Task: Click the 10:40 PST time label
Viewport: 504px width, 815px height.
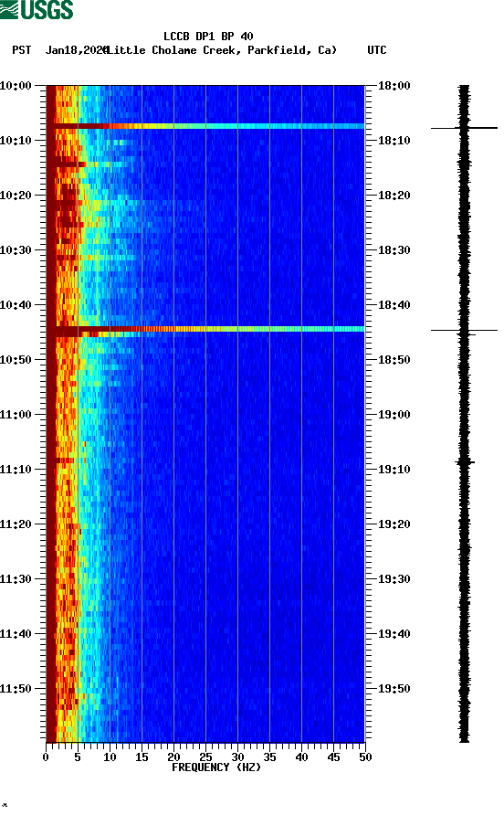Action: tap(16, 305)
